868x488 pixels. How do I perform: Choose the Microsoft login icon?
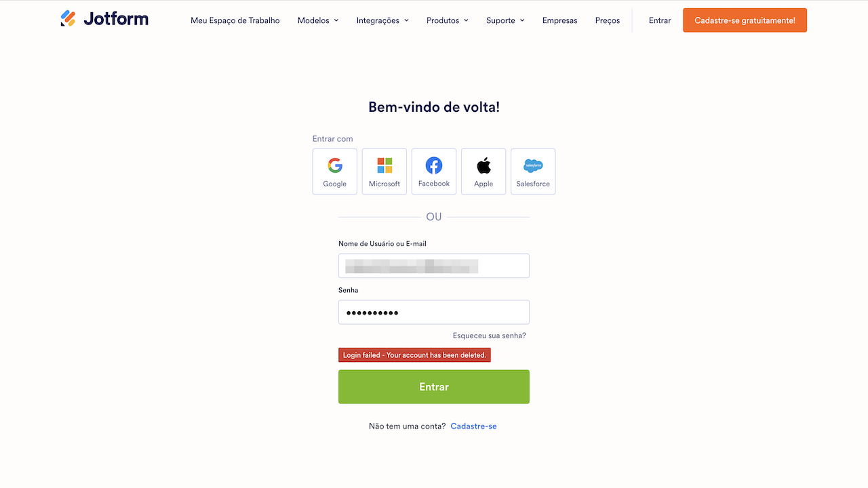pyautogui.click(x=384, y=171)
